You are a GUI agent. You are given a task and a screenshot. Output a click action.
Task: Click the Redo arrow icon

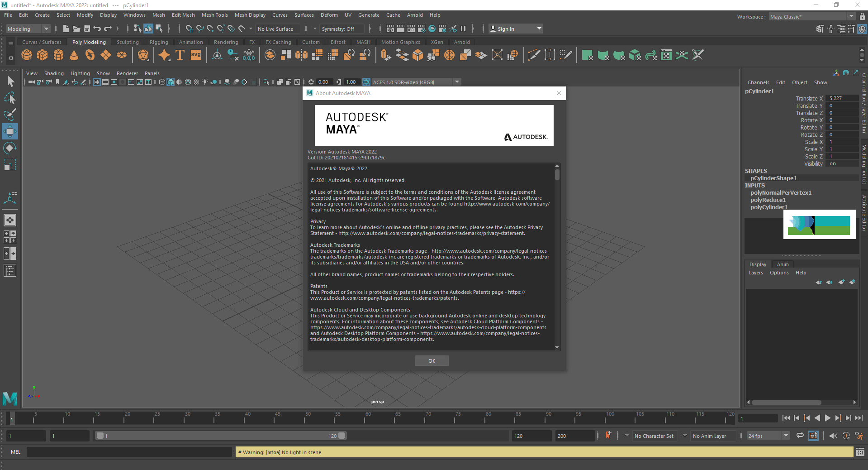click(108, 29)
